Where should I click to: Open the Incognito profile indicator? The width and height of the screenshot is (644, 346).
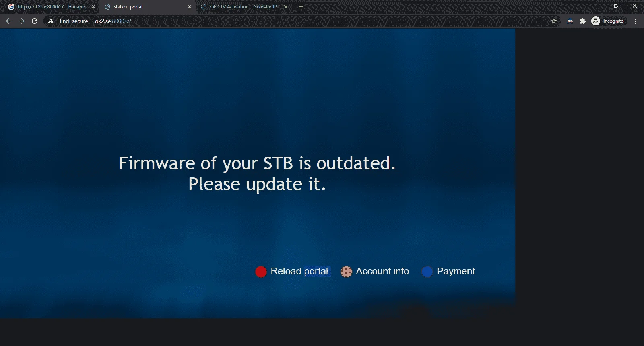(x=608, y=21)
